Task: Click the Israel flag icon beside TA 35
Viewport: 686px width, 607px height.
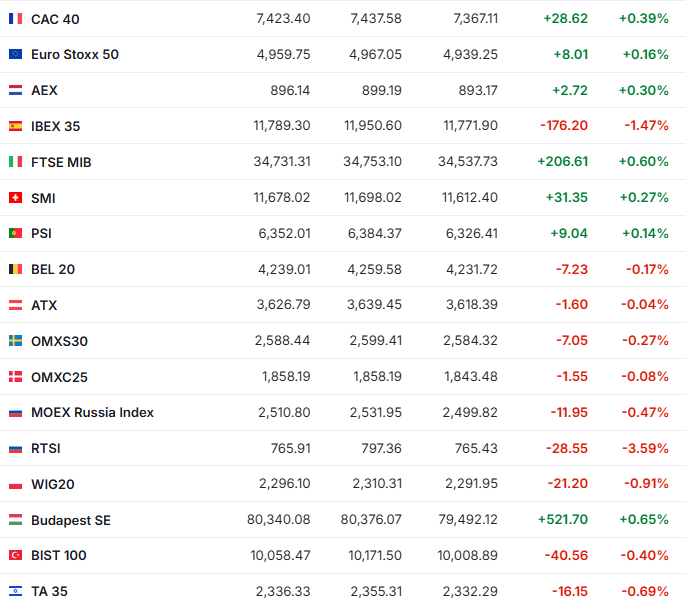Action: (15, 591)
